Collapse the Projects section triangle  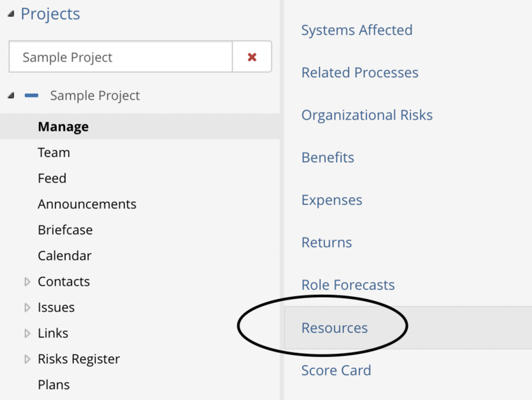pos(11,14)
